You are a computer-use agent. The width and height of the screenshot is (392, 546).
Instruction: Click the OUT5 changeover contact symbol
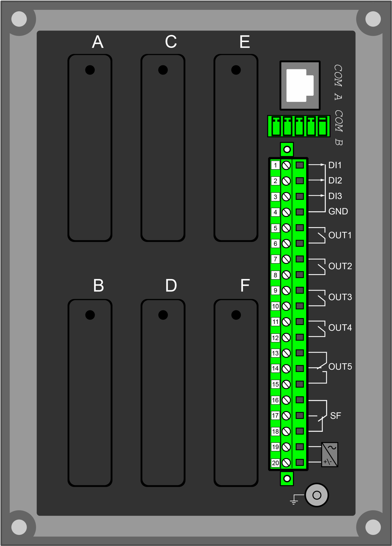coord(318,368)
